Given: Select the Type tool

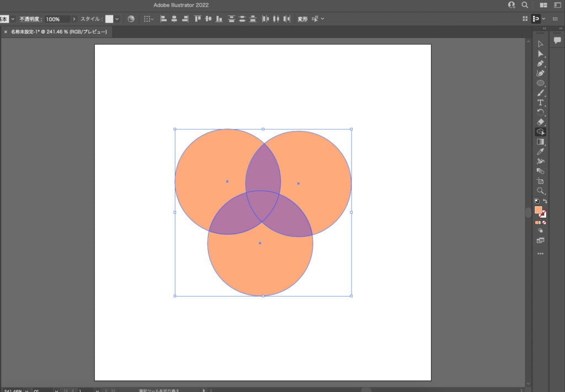Looking at the screenshot, I should pyautogui.click(x=540, y=103).
